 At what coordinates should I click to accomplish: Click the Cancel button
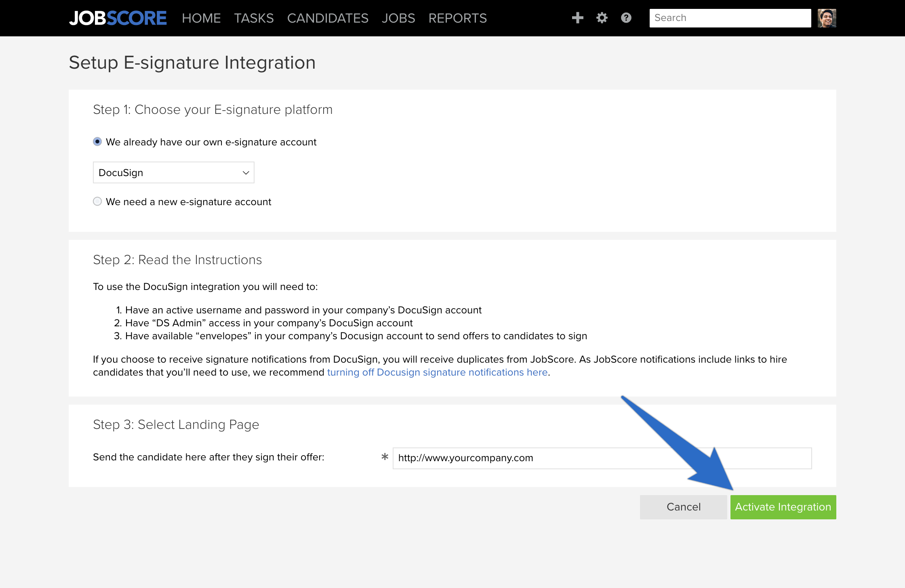(684, 507)
